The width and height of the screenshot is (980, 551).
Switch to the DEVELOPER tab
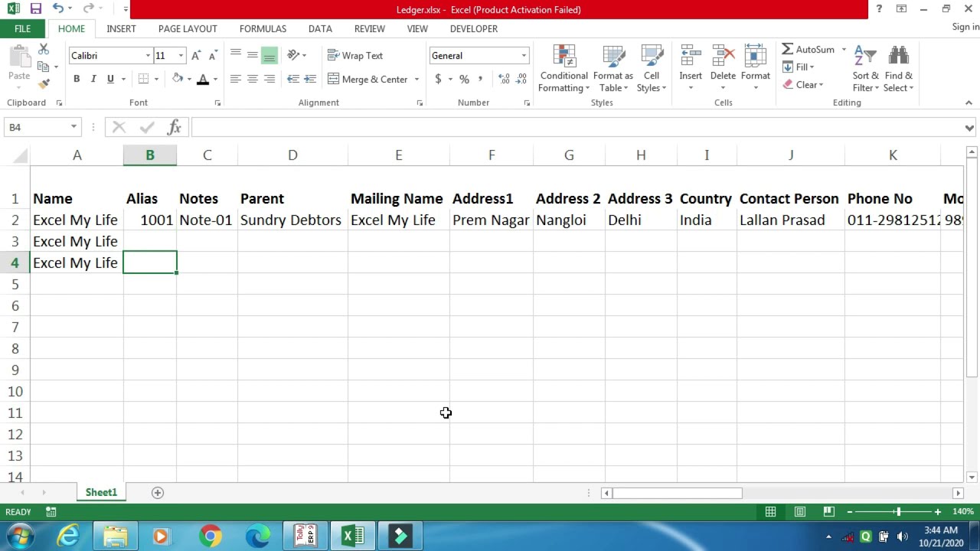(473, 28)
